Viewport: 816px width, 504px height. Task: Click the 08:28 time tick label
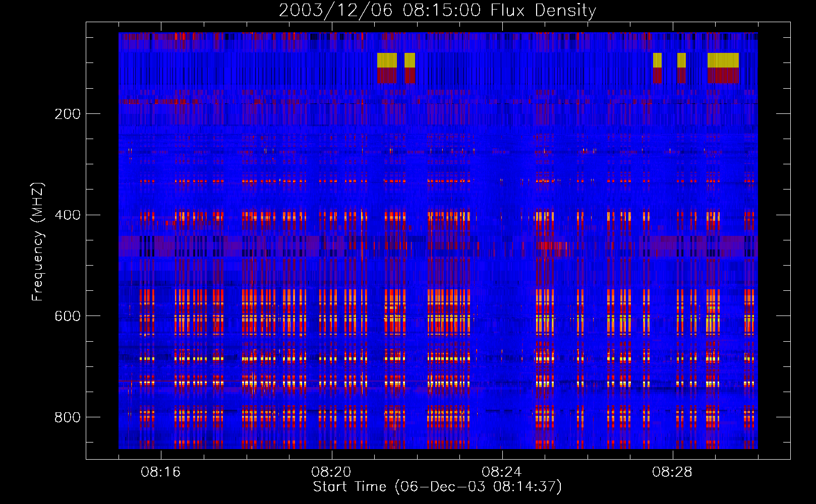point(672,472)
